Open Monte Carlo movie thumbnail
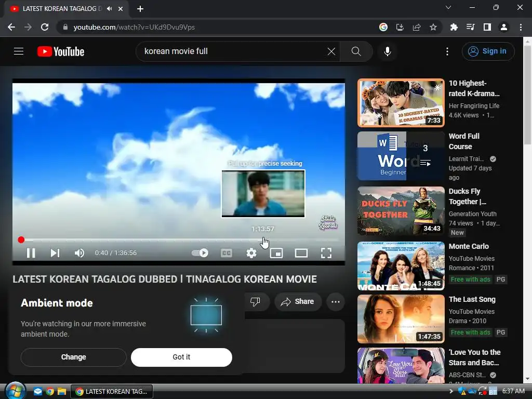 [401, 265]
